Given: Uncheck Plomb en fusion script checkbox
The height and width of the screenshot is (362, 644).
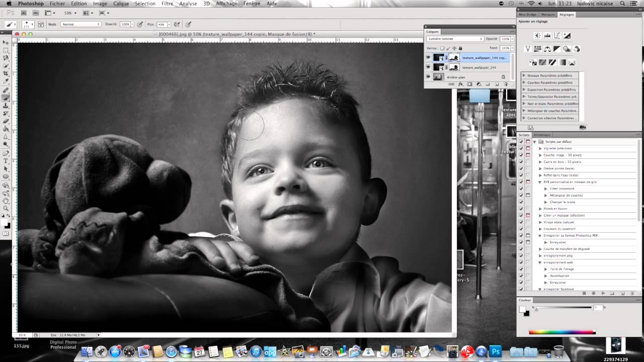Looking at the screenshot, I should coord(521,209).
